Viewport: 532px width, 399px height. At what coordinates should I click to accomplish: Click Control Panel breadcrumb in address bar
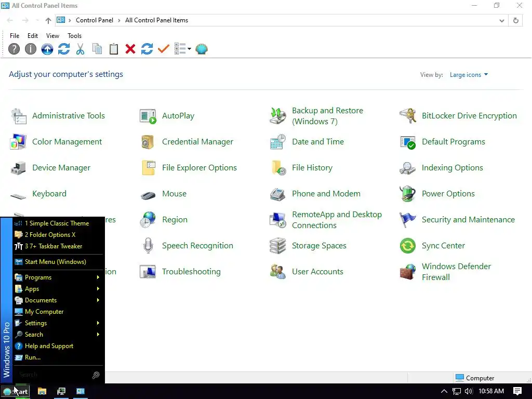pyautogui.click(x=95, y=20)
